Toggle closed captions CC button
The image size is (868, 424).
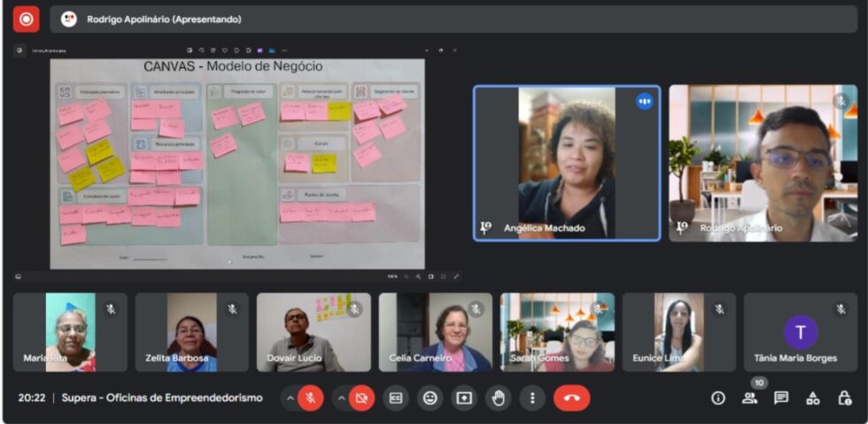396,398
